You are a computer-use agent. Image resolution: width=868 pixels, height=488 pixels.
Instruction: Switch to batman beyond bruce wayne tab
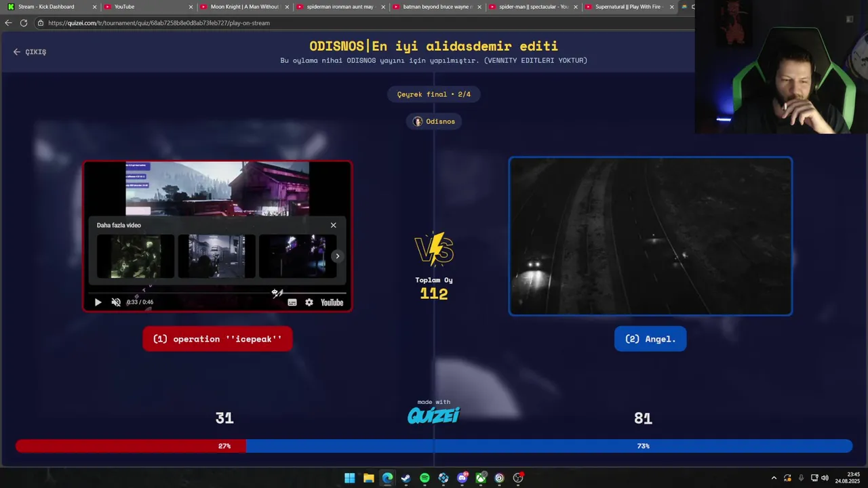437,7
